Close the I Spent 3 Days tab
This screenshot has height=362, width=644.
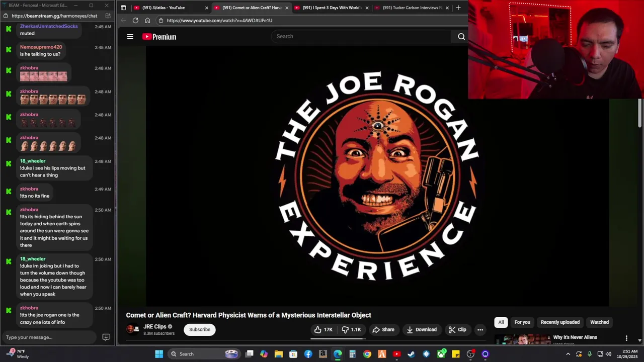click(x=367, y=8)
